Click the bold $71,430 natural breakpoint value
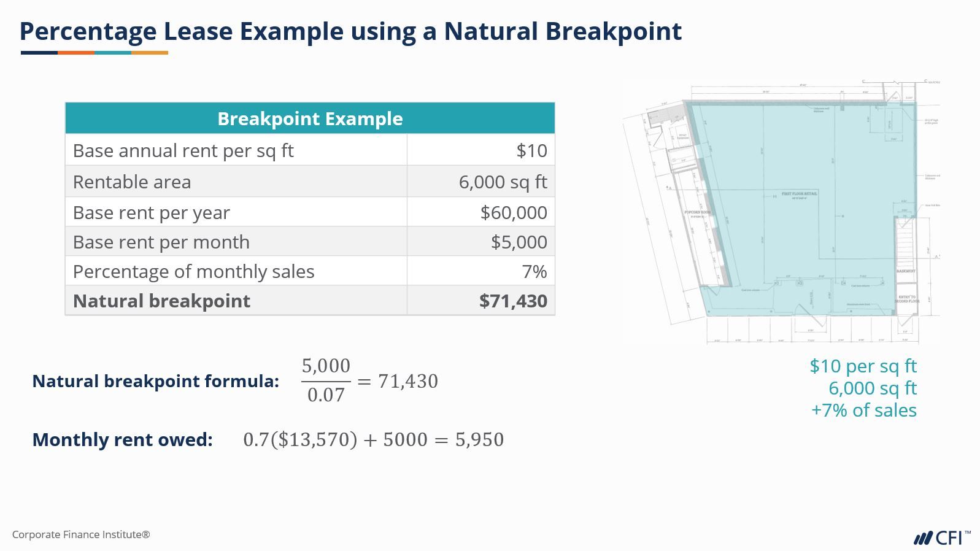 [513, 301]
